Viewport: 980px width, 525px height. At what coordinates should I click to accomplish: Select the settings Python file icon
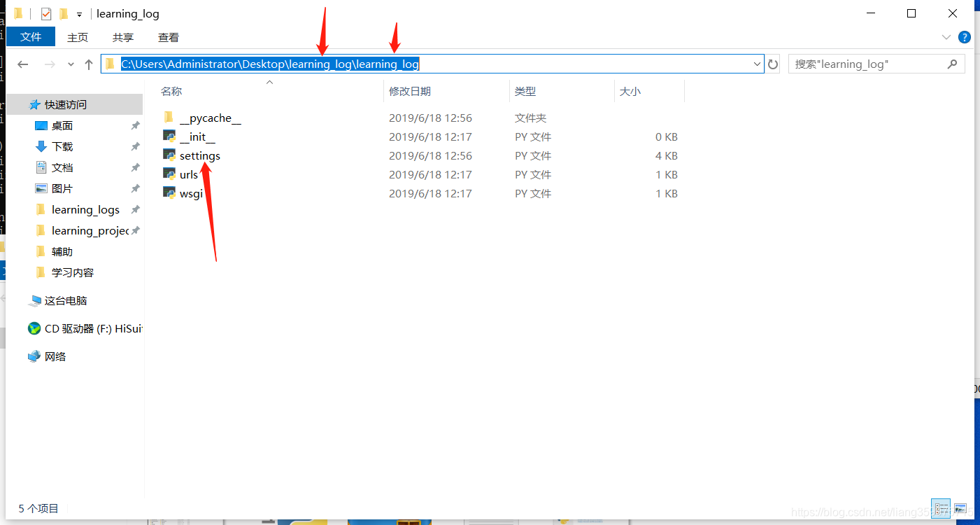point(169,155)
